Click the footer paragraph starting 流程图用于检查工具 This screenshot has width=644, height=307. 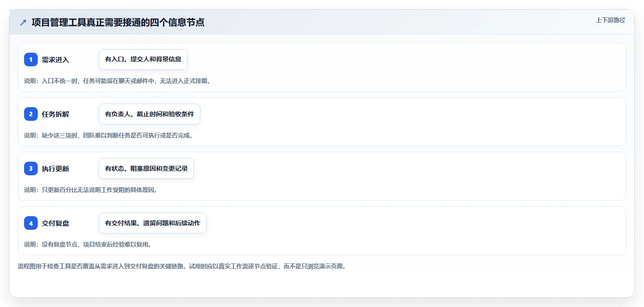tap(182, 266)
